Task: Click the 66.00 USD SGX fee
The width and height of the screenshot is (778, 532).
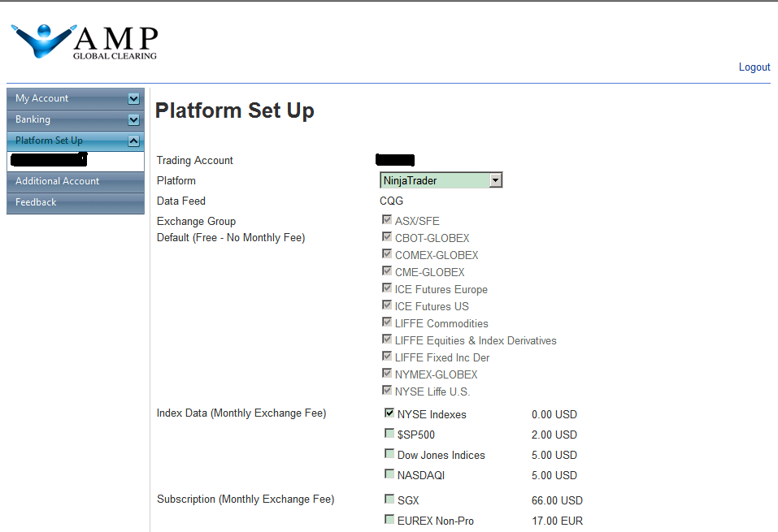Action: pos(557,501)
